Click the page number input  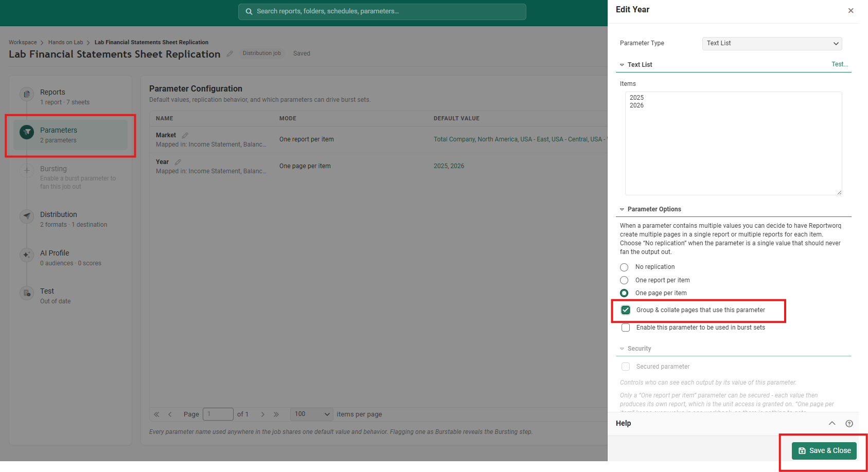218,414
